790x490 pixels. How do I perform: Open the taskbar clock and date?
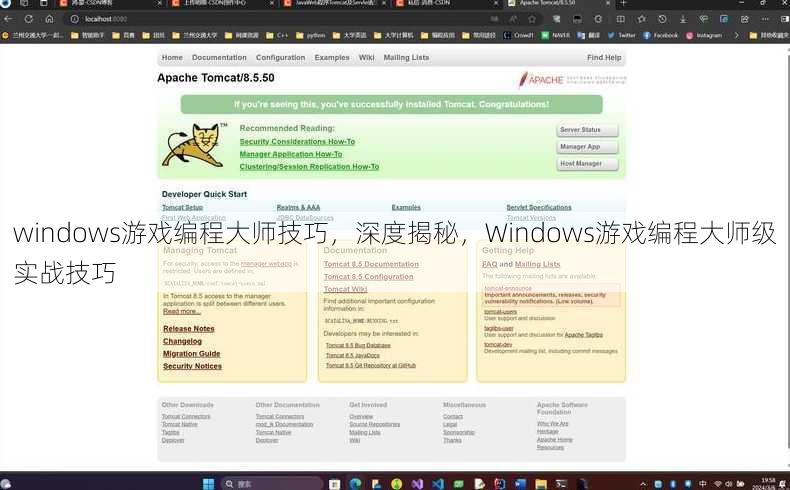coord(766,484)
